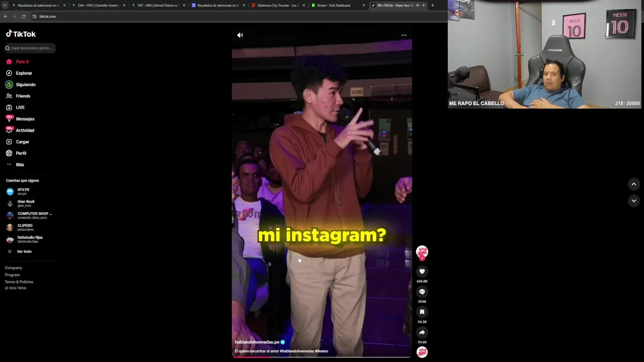644x362 pixels.
Task: Seek the video progress bar
Action: [321, 357]
